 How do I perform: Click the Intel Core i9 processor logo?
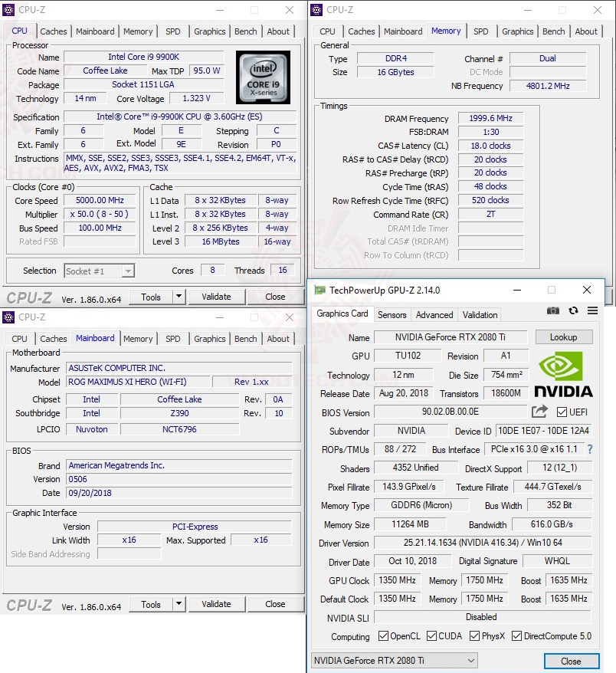click(x=263, y=77)
